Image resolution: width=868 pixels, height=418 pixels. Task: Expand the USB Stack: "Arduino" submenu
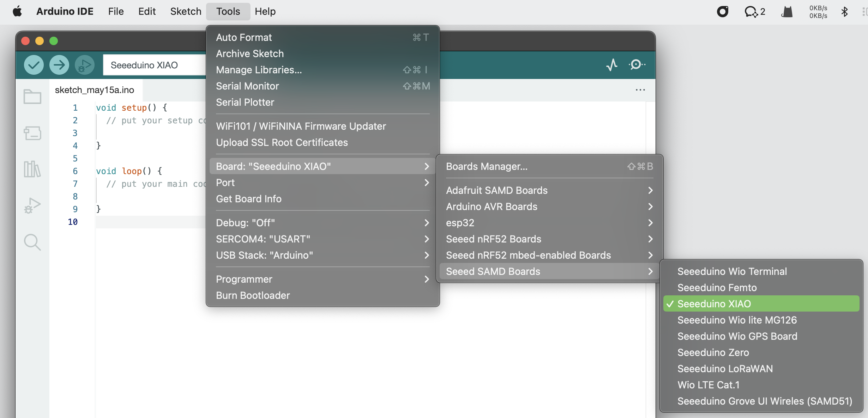click(x=323, y=255)
